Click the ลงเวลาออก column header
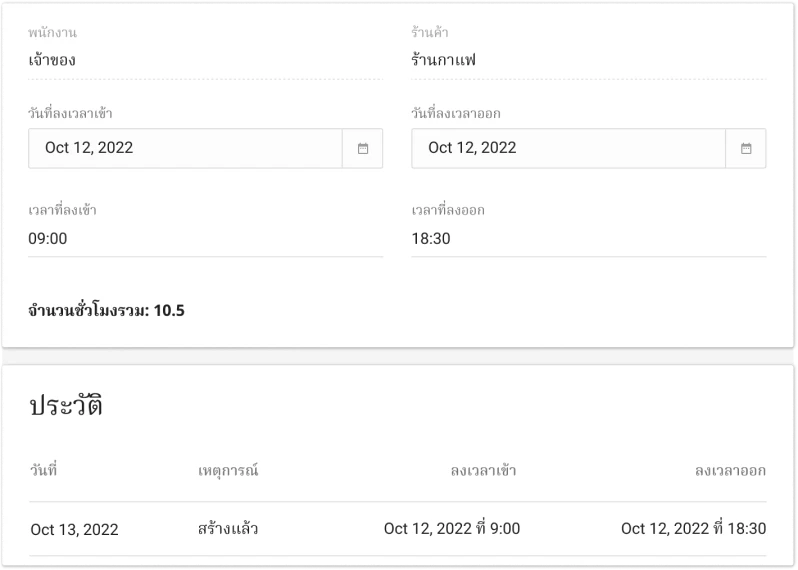 point(730,470)
